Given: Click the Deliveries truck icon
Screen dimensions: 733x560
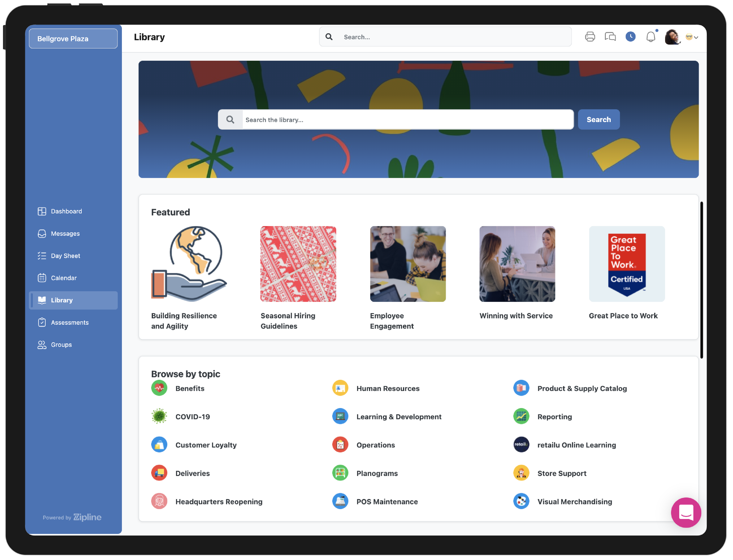Looking at the screenshot, I should pyautogui.click(x=159, y=473).
